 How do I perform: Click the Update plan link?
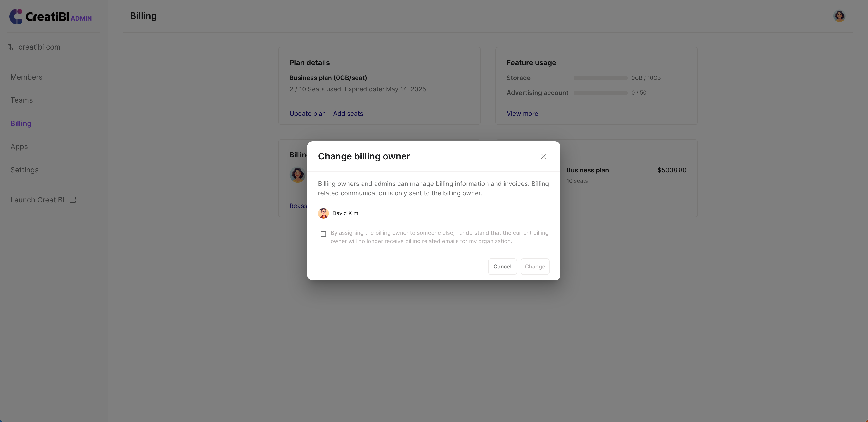pos(307,114)
